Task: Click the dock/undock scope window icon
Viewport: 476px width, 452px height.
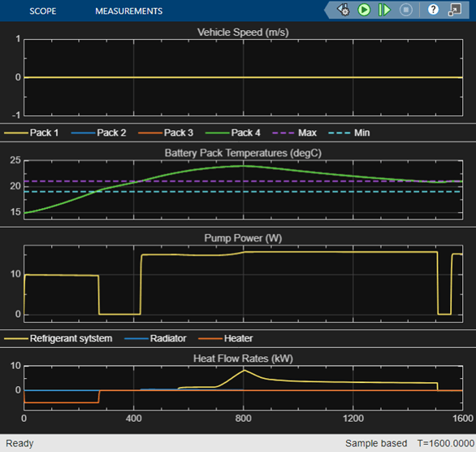Action: coord(454,10)
